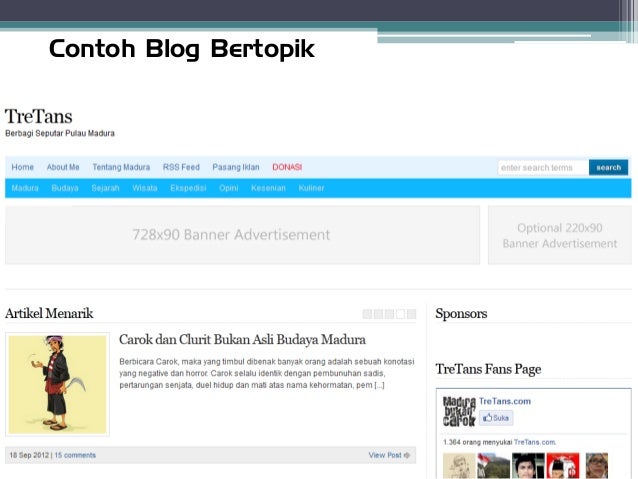Open Tentang Madura menu item
The image size is (638, 479).
[x=121, y=167]
